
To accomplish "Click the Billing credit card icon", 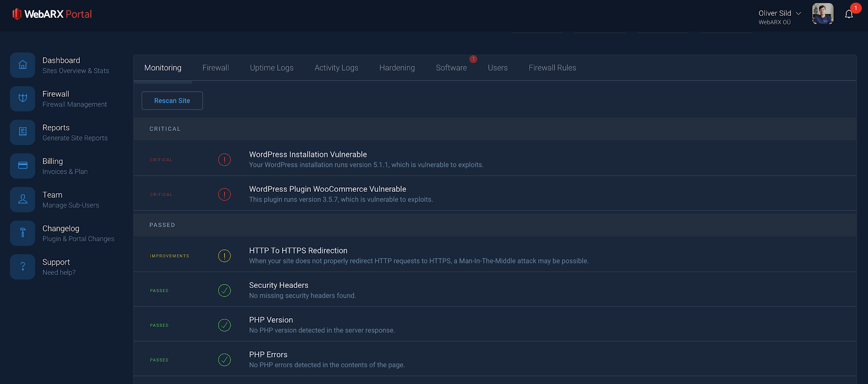I will [23, 166].
